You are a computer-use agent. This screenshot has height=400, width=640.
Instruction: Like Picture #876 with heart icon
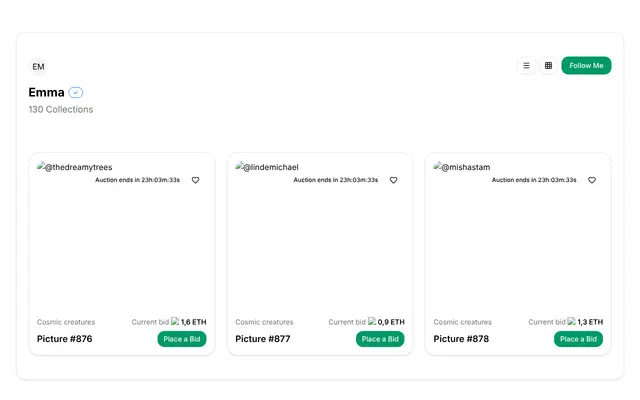click(196, 180)
